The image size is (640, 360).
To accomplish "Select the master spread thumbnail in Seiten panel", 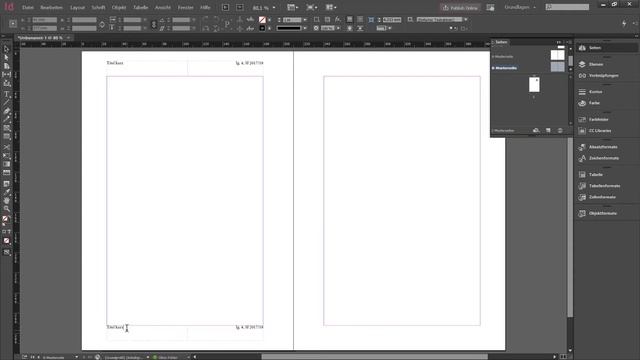I will tap(558, 67).
